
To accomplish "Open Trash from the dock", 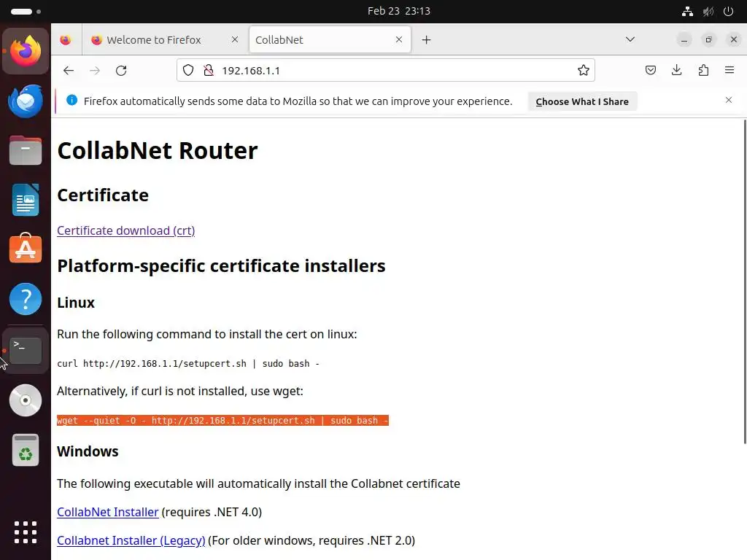I will click(26, 451).
